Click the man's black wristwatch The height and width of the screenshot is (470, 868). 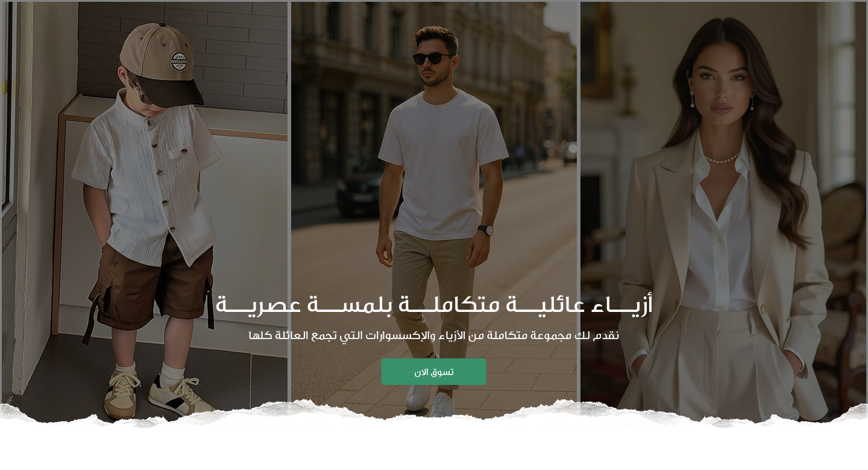(486, 230)
